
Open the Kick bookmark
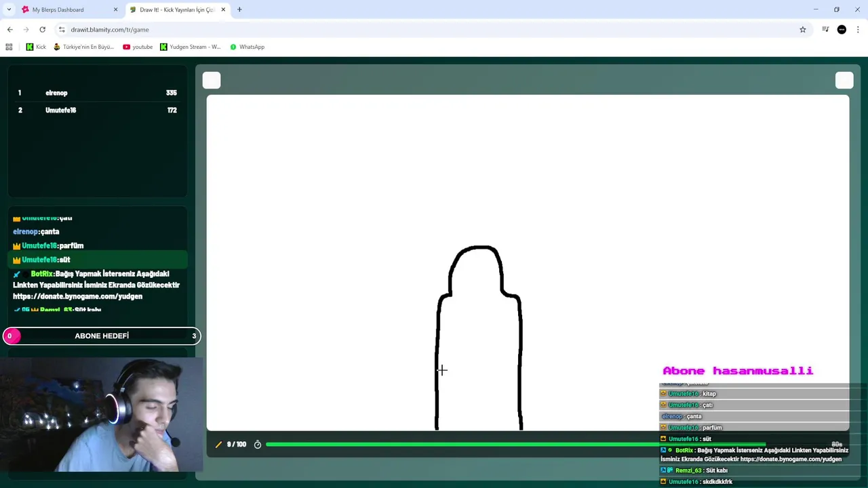tap(36, 47)
